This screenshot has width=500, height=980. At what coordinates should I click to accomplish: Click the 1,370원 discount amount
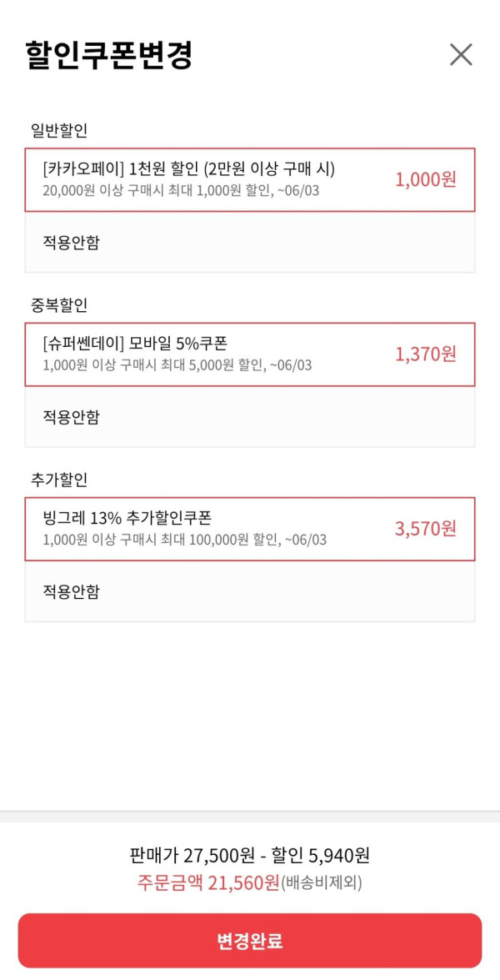click(x=425, y=354)
